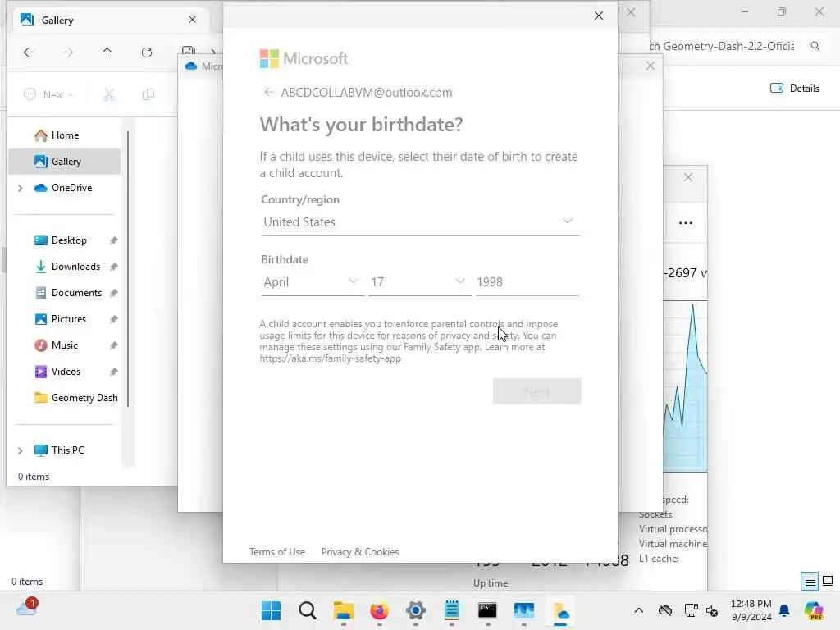Click the birth year field showing 1998
This screenshot has width=840, height=630.
(527, 282)
